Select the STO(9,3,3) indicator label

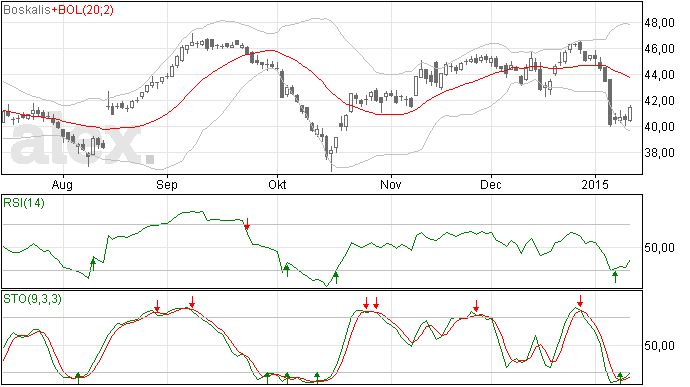(x=33, y=299)
